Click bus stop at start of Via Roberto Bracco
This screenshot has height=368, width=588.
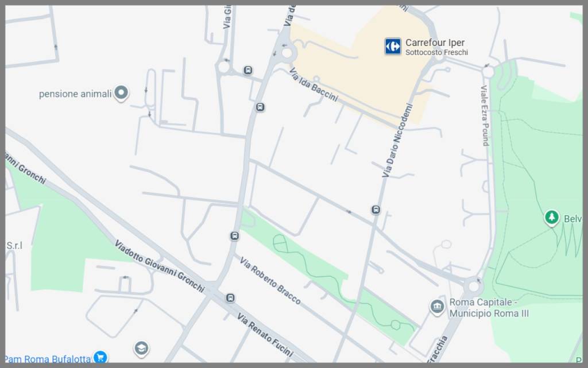click(x=234, y=236)
